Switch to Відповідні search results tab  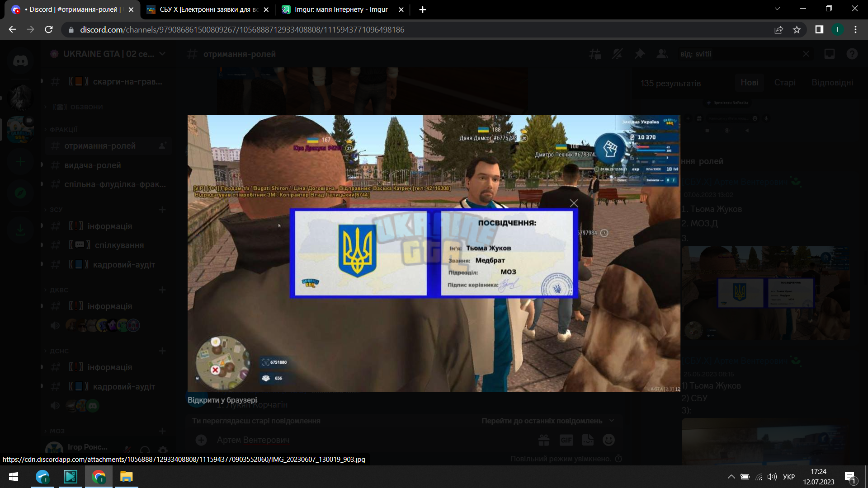832,83
